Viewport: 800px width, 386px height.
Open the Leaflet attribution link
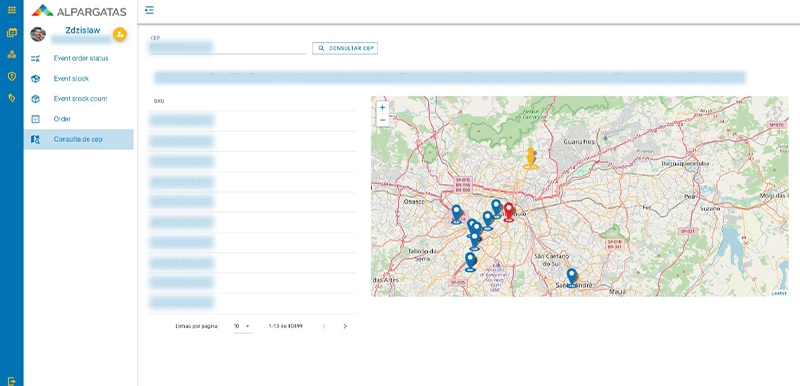point(779,293)
